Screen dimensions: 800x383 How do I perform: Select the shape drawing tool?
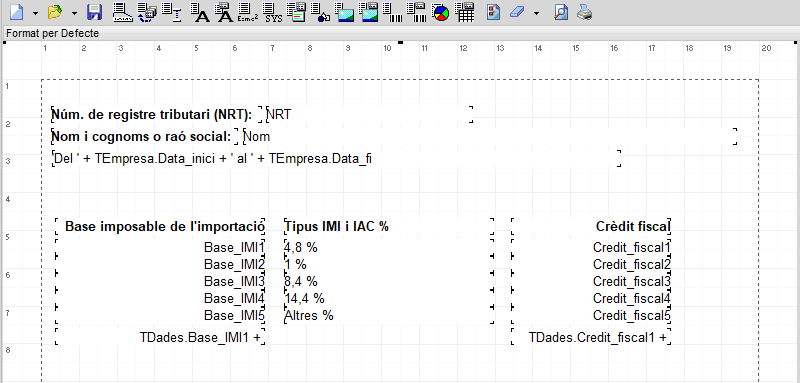point(320,12)
